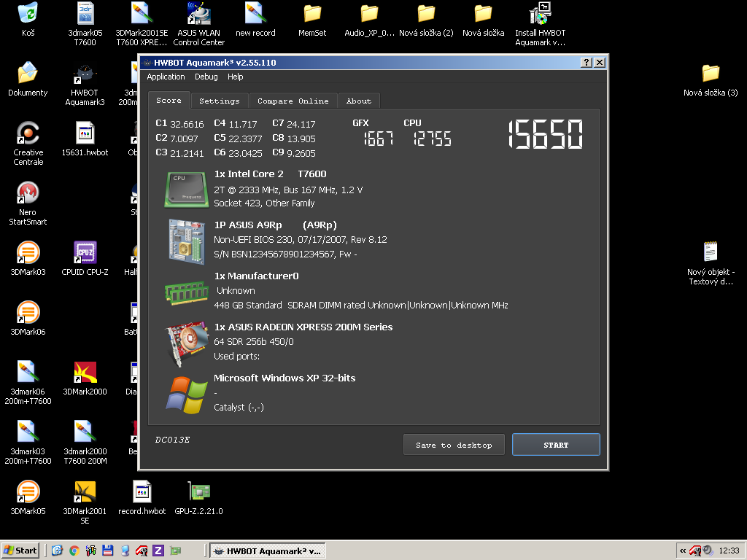Click the CPU chip icon in Aquamark
The width and height of the screenshot is (747, 560).
point(186,190)
